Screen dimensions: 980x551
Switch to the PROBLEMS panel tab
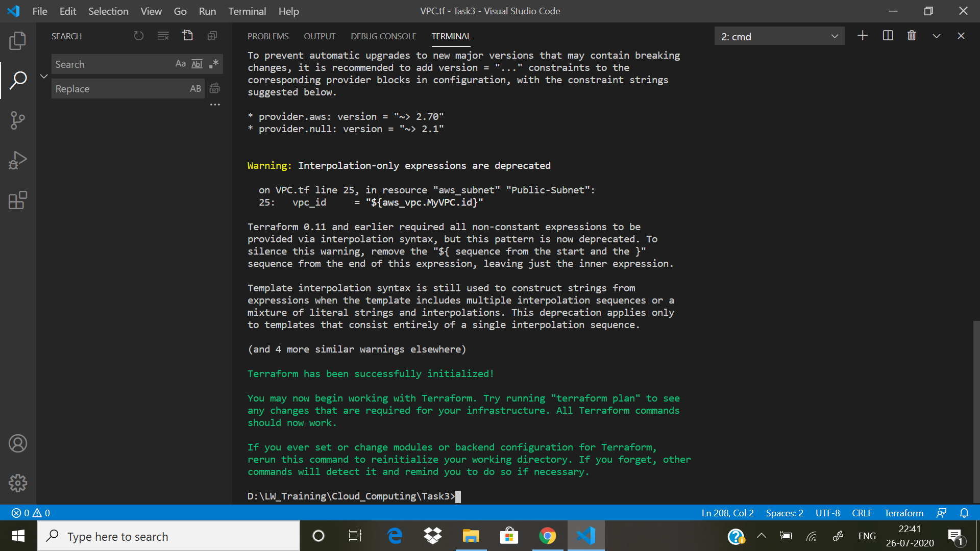point(268,36)
